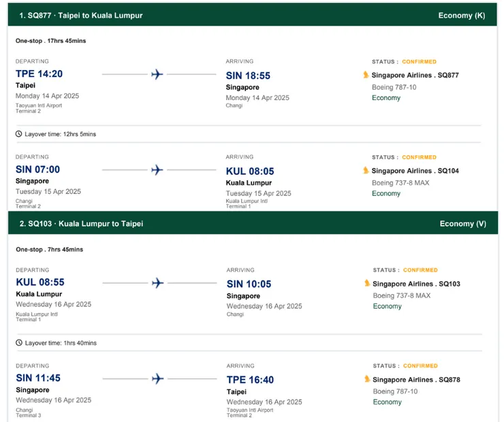The height and width of the screenshot is (422, 504).
Task: Select the 'SQ103 · Kuala Lumpur to Taipei' header
Action: coord(81,223)
